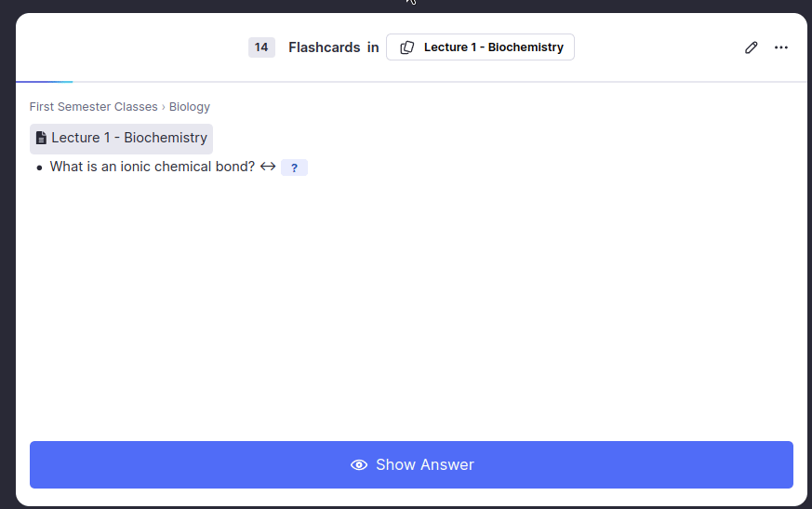812x509 pixels.
Task: Click the breadcrumb separator chevron
Action: click(164, 107)
